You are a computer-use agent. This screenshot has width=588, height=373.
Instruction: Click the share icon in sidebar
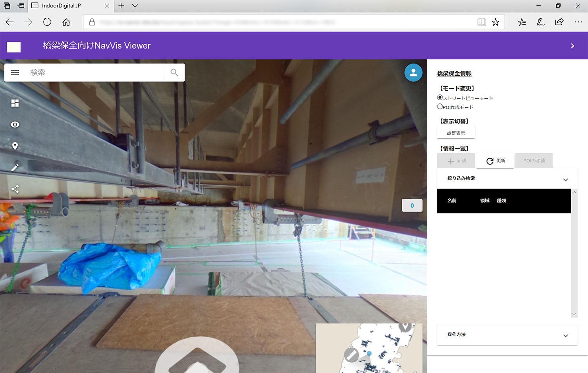15,189
